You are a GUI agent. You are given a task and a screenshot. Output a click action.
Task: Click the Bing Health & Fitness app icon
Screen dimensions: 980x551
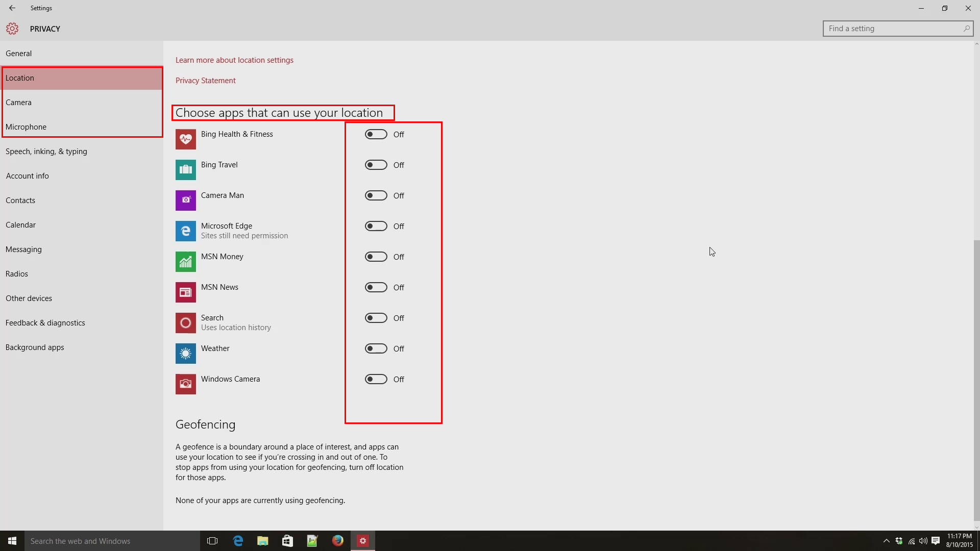pos(186,139)
